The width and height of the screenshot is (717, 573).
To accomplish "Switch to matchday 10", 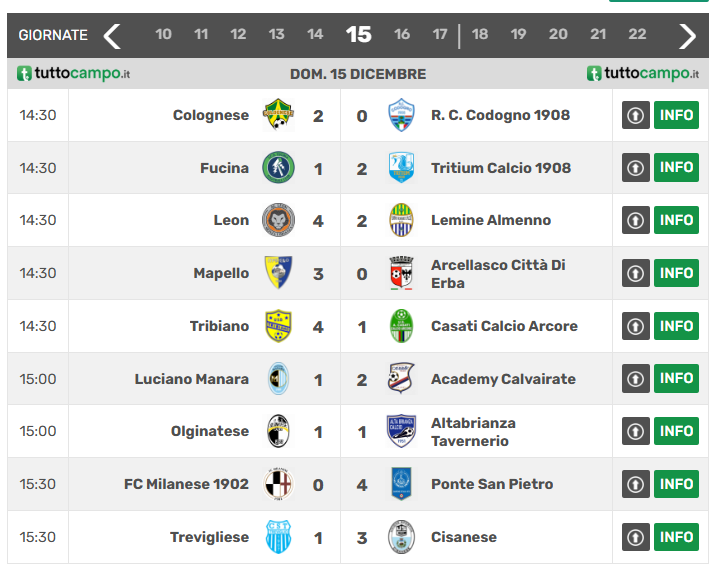I will coord(163,34).
